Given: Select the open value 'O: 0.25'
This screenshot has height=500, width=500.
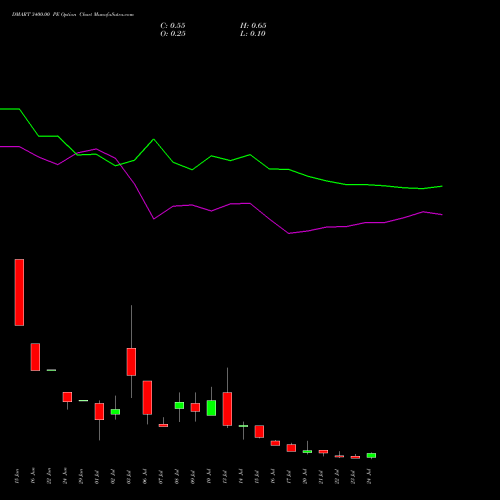Looking at the screenshot, I should [173, 34].
